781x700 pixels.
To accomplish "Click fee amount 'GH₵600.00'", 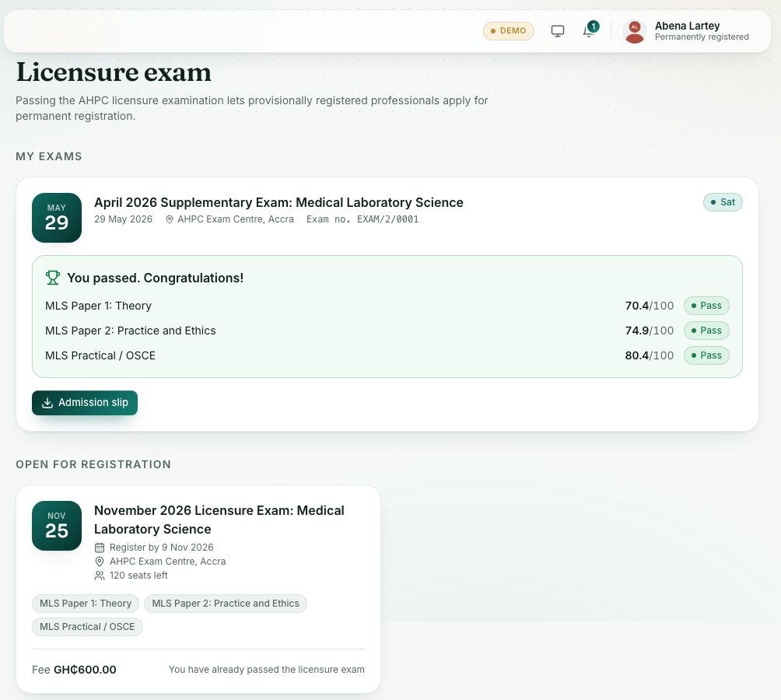I will [x=85, y=670].
